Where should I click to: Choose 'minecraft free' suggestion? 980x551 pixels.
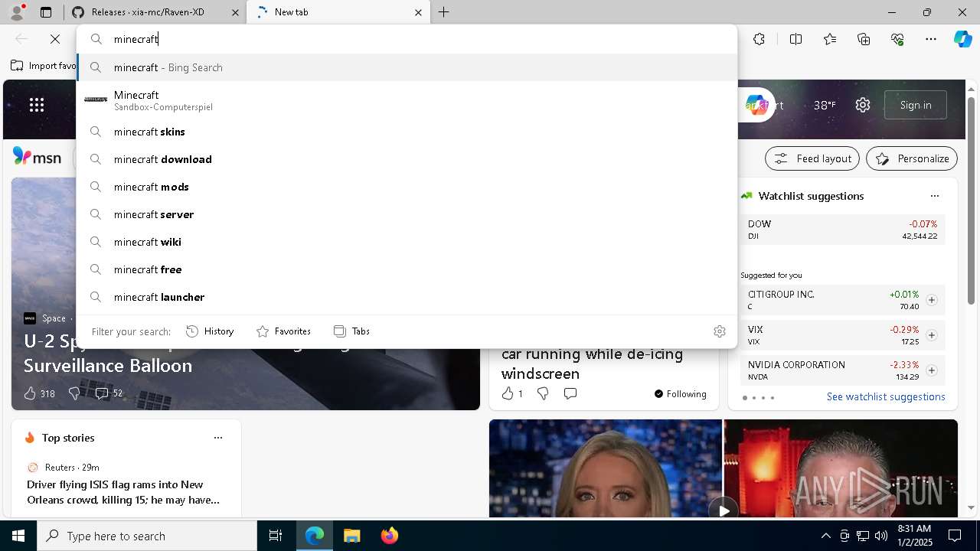pyautogui.click(x=407, y=269)
